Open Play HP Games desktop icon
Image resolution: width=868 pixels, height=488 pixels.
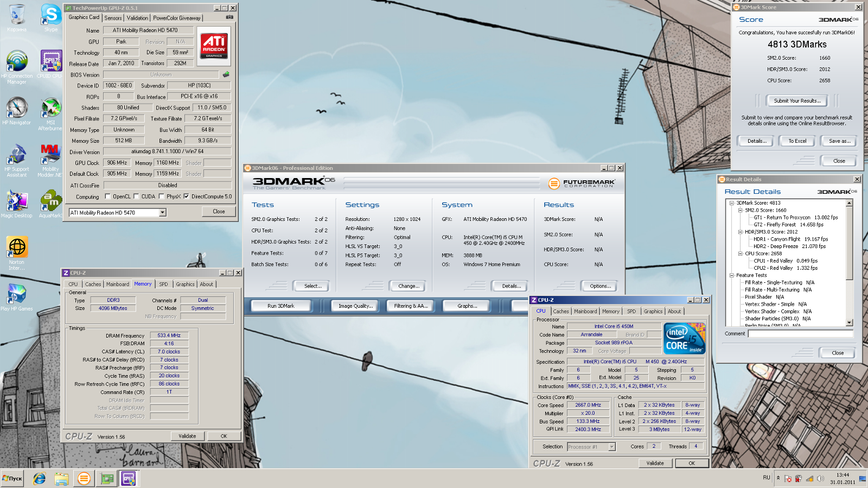click(17, 297)
